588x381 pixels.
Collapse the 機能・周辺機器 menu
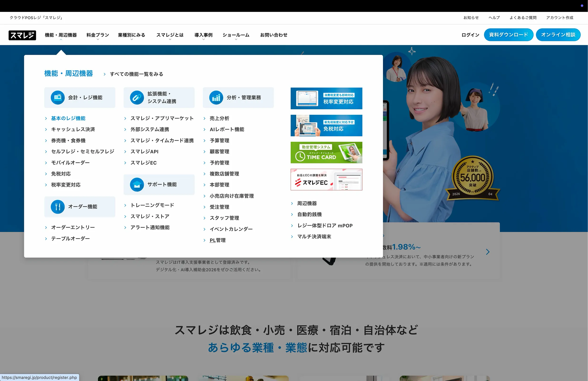click(x=61, y=35)
